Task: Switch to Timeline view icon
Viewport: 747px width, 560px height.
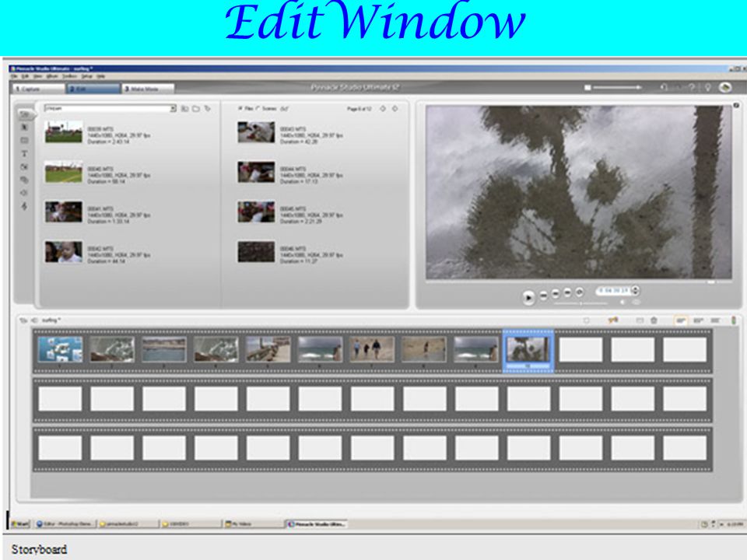Action: coord(699,320)
